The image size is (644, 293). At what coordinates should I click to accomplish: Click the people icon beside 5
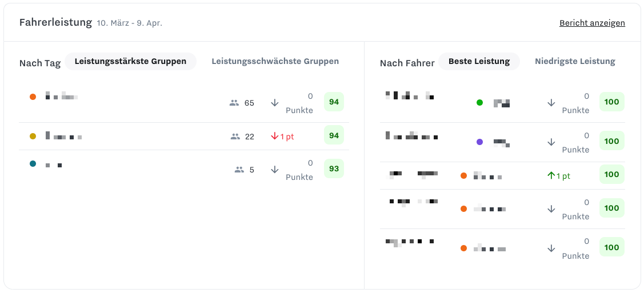click(239, 170)
